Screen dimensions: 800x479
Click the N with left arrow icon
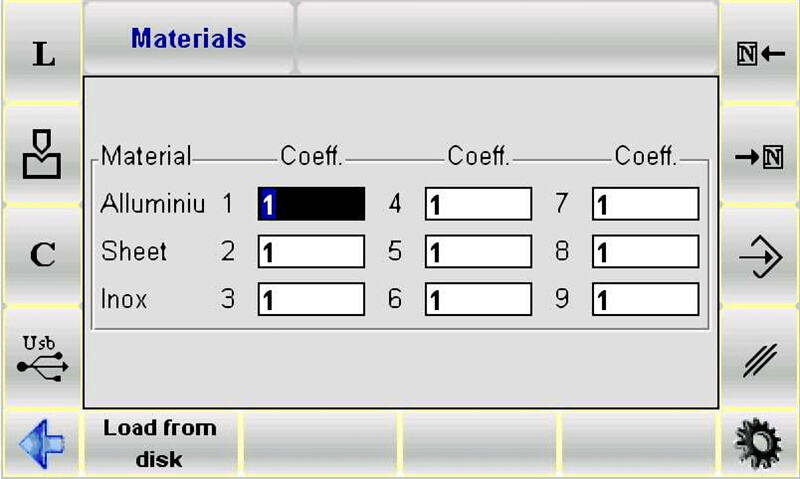[x=759, y=54]
